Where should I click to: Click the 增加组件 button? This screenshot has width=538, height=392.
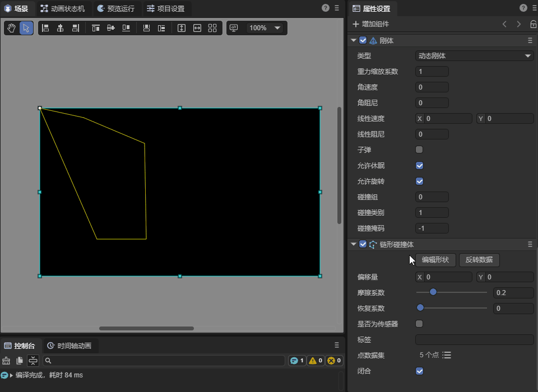(370, 24)
